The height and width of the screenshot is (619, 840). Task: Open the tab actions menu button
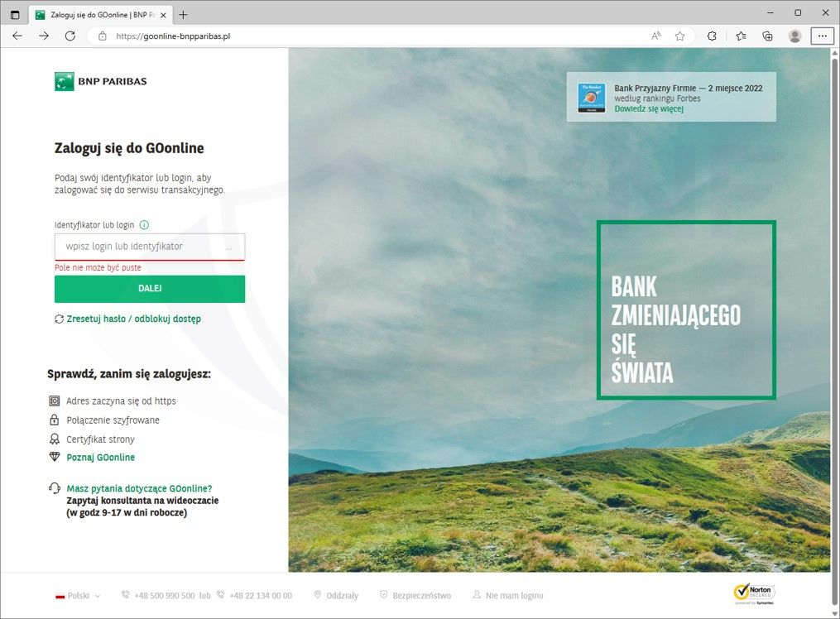point(15,14)
